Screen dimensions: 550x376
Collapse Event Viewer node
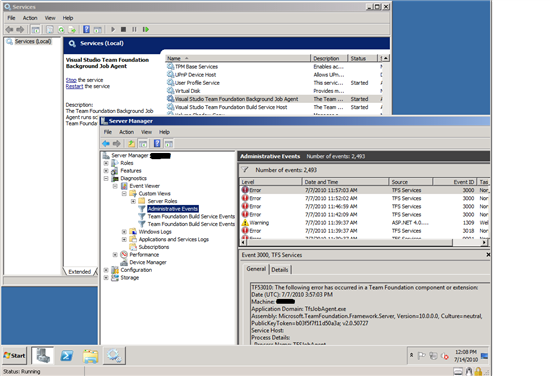115,186
